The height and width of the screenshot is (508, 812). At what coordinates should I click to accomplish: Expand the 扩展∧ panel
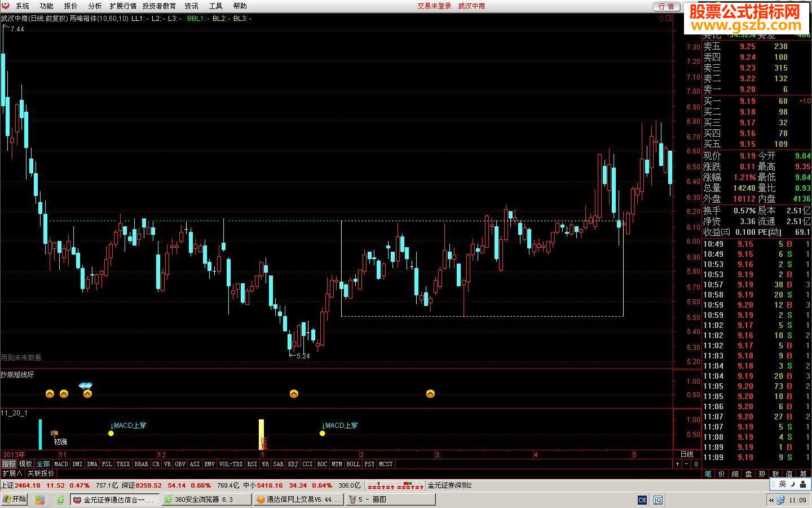[x=12, y=474]
